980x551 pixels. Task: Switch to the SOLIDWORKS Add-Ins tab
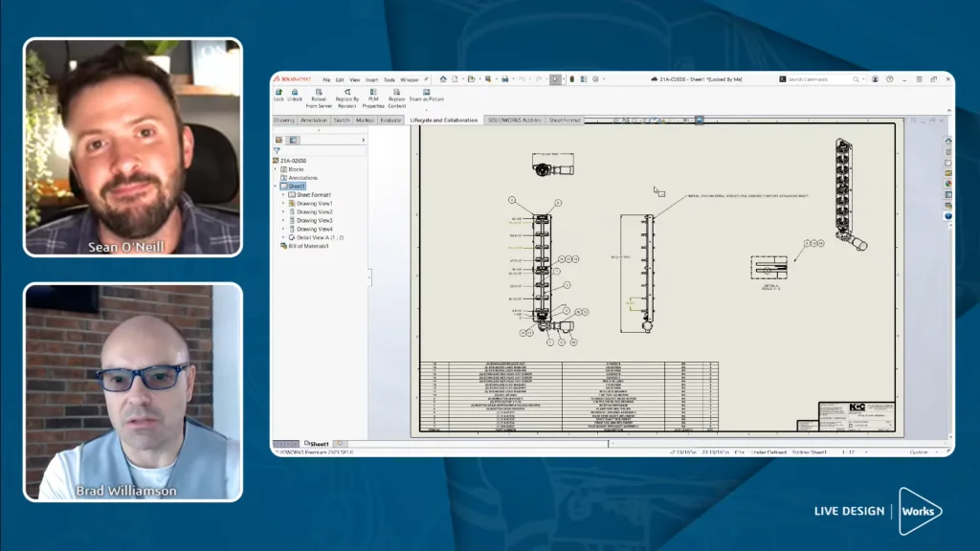coord(515,121)
